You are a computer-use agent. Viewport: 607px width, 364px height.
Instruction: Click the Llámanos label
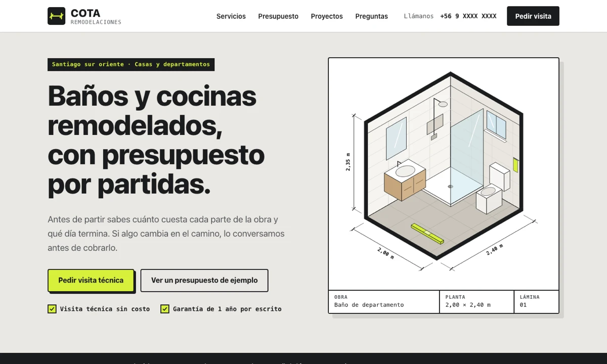(419, 16)
